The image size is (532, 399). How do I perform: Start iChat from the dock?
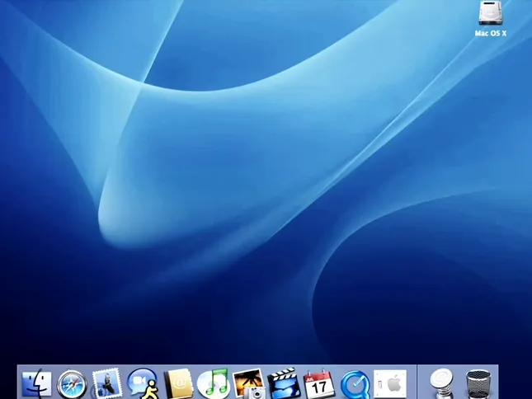point(142,383)
